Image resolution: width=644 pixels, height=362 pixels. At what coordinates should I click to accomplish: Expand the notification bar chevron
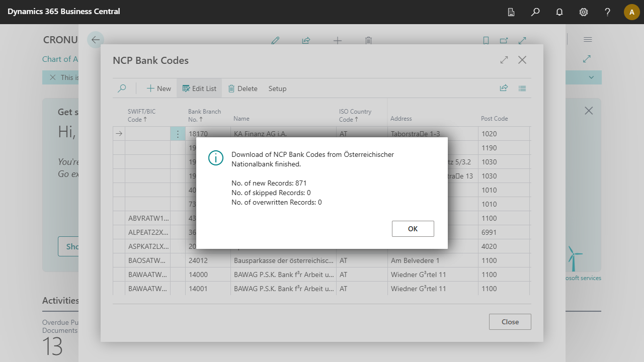(592, 77)
